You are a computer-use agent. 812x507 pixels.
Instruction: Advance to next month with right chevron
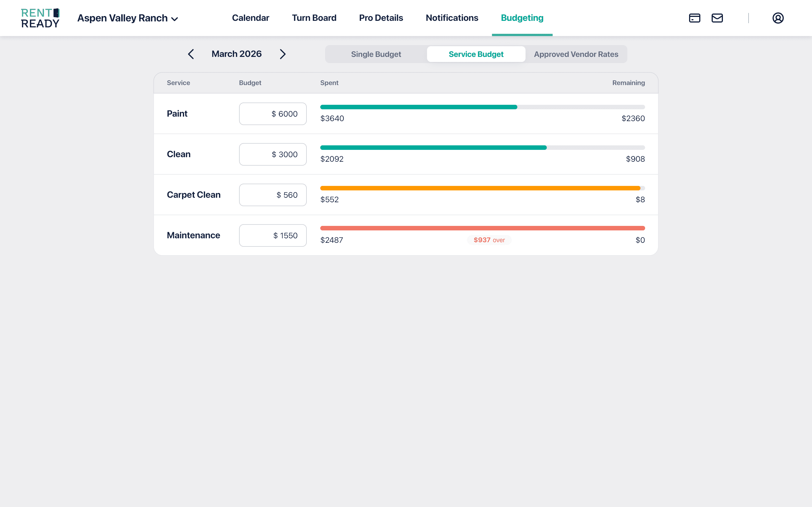(x=283, y=54)
